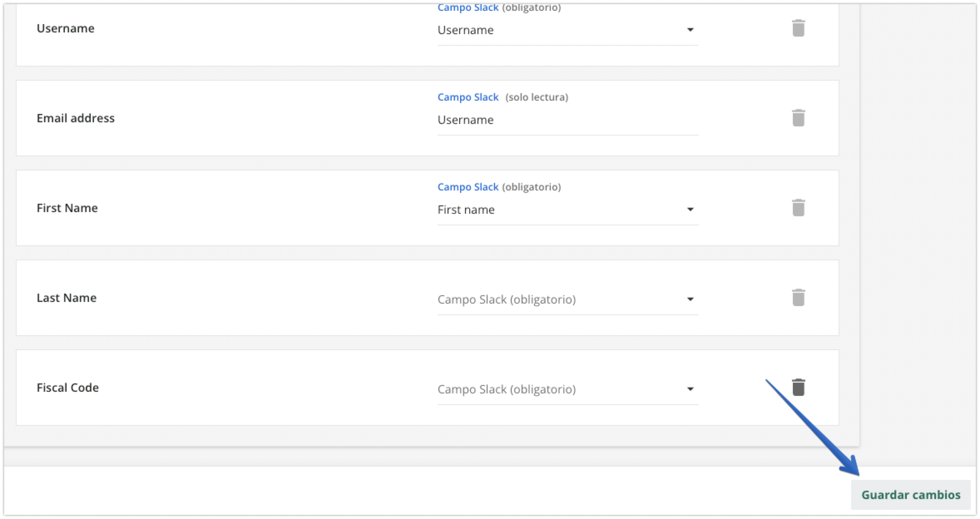Delete the Username field mapping

pyautogui.click(x=798, y=28)
